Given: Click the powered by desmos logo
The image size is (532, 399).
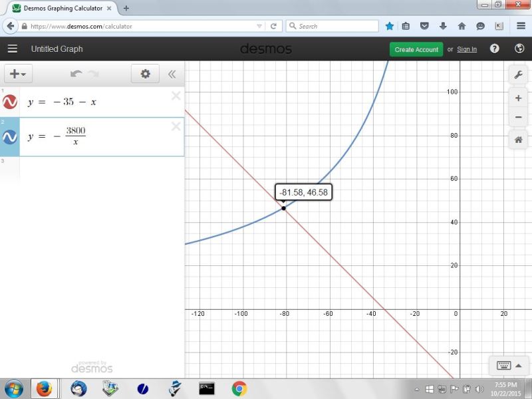Looking at the screenshot, I should [x=92, y=367].
